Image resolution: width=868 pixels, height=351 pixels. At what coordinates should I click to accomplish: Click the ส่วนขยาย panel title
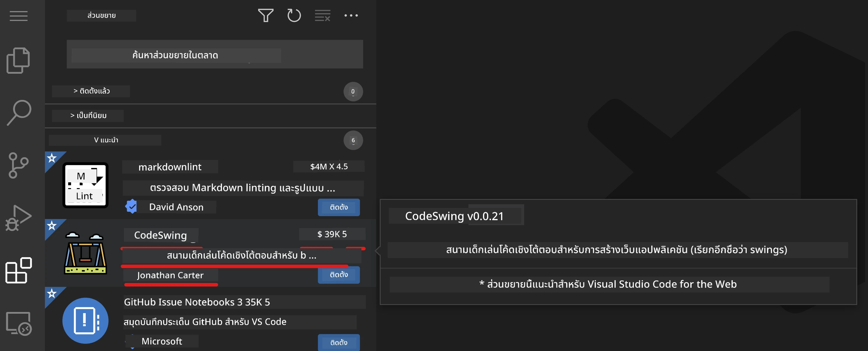point(101,15)
